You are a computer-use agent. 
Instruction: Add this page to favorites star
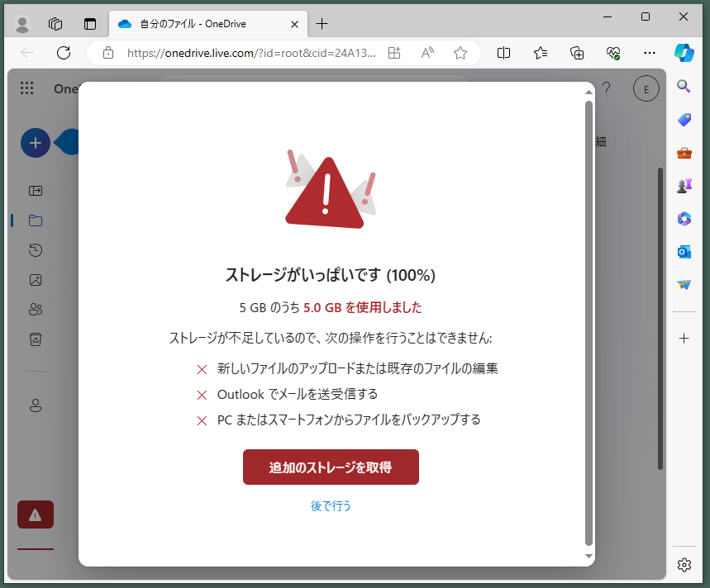[460, 53]
